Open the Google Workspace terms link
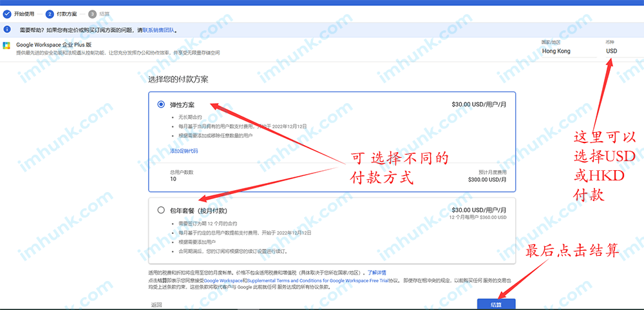The width and height of the screenshot is (644, 310). tap(223, 280)
